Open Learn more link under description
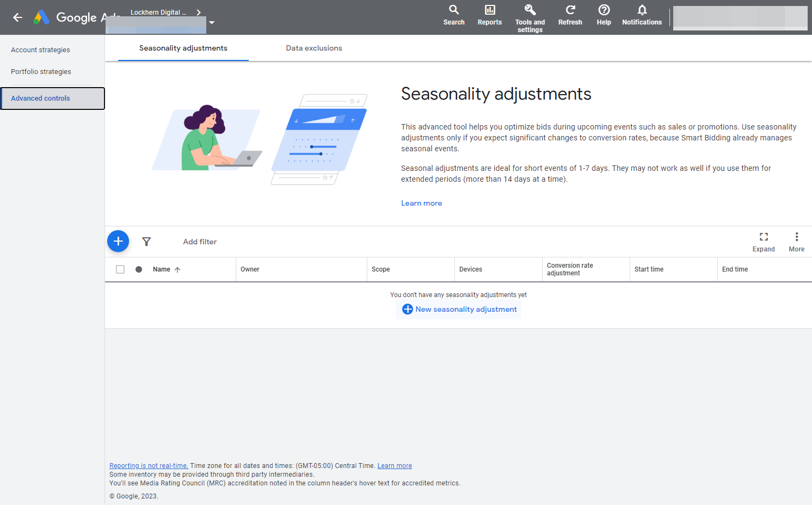The width and height of the screenshot is (812, 505). [x=422, y=203]
